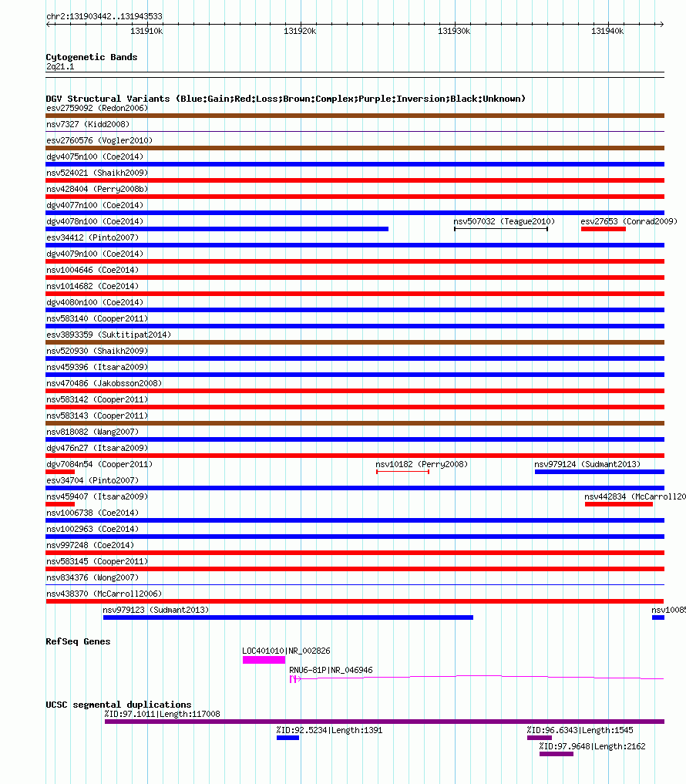Open the dgv4075n100 (Coe2014) variant label
The image size is (686, 784).
[x=95, y=156]
